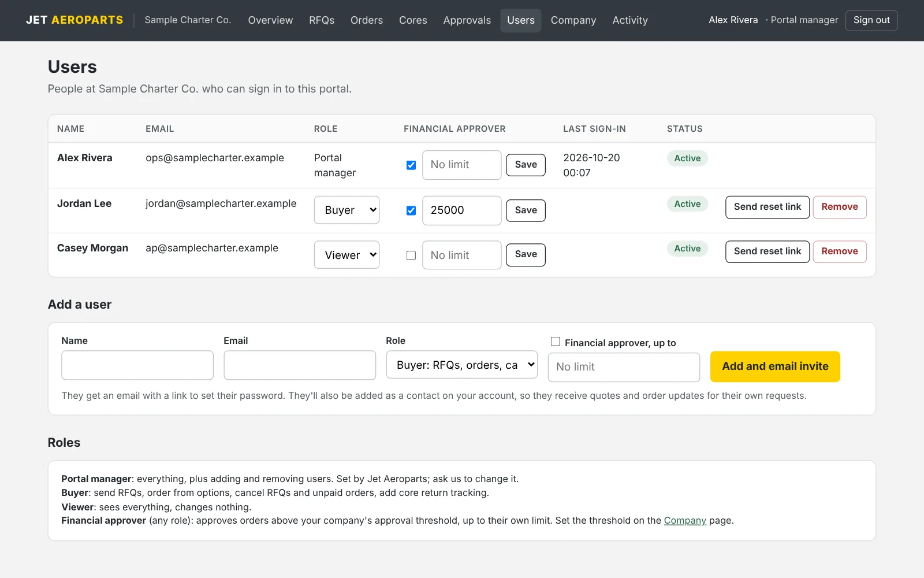
Task: Send reset link to Casey Morgan
Action: pos(767,251)
